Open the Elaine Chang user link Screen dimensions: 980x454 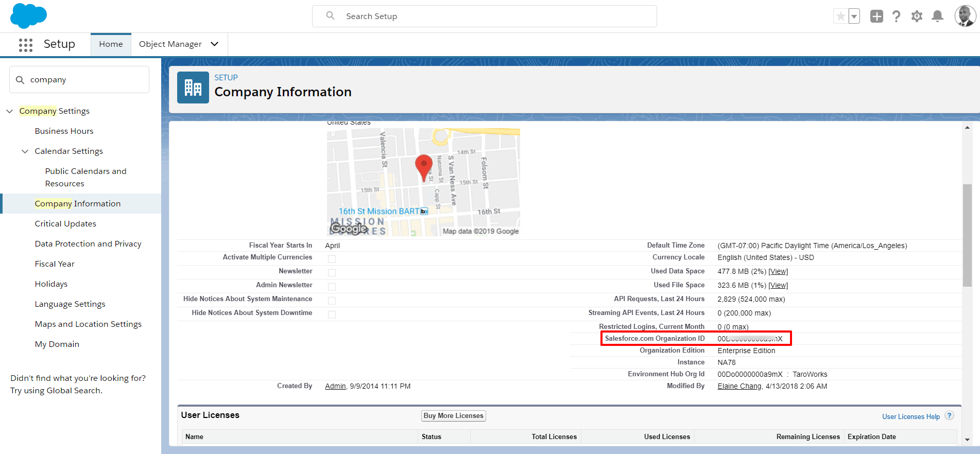pyautogui.click(x=740, y=386)
